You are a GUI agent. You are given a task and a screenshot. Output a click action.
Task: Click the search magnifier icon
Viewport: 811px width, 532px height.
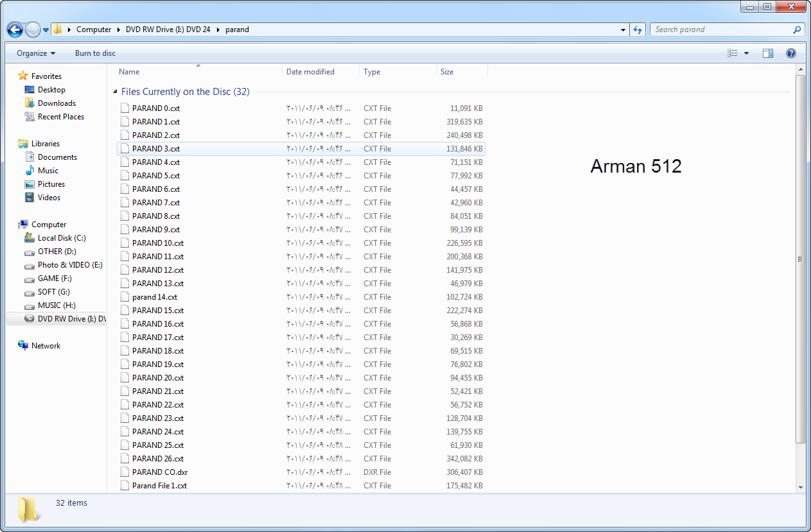[797, 30]
